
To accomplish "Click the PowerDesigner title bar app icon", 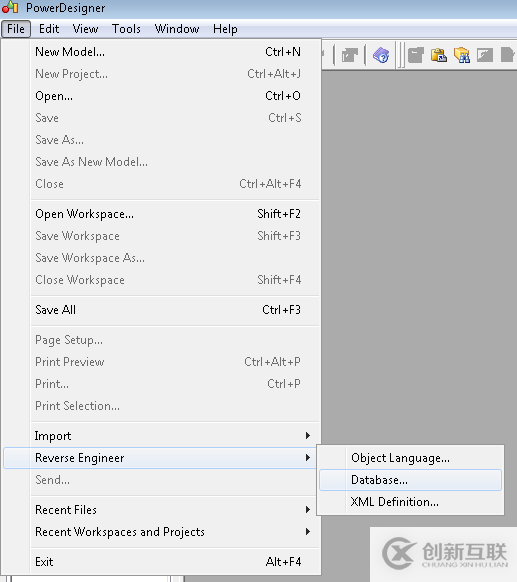I will pos(10,7).
